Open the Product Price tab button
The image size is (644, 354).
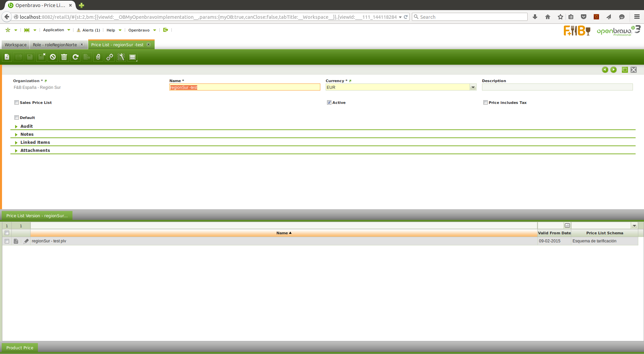click(x=20, y=348)
